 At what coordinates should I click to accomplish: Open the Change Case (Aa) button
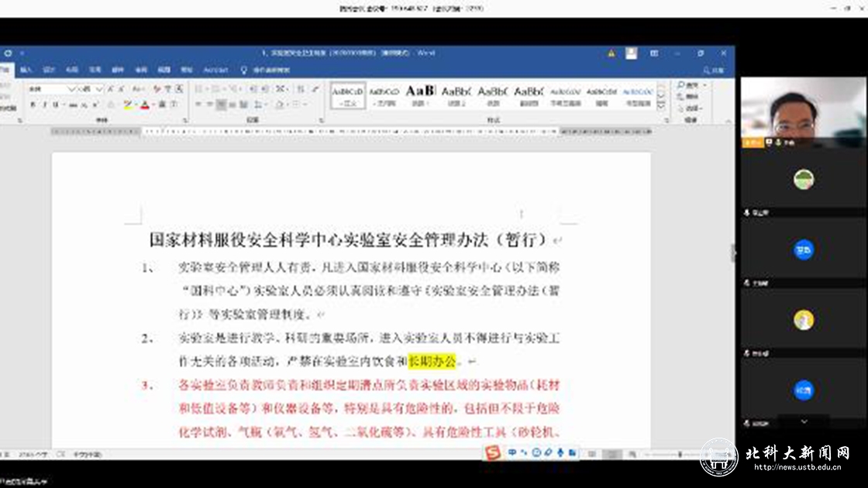(138, 89)
